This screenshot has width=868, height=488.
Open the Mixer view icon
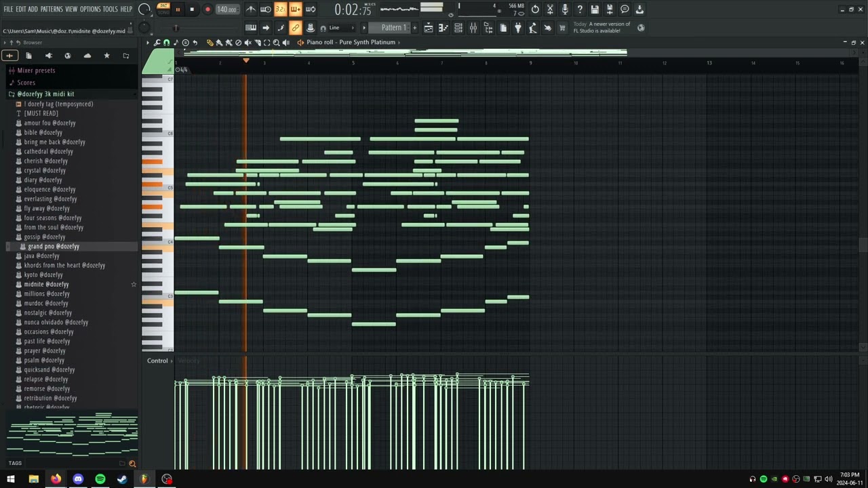coord(473,28)
